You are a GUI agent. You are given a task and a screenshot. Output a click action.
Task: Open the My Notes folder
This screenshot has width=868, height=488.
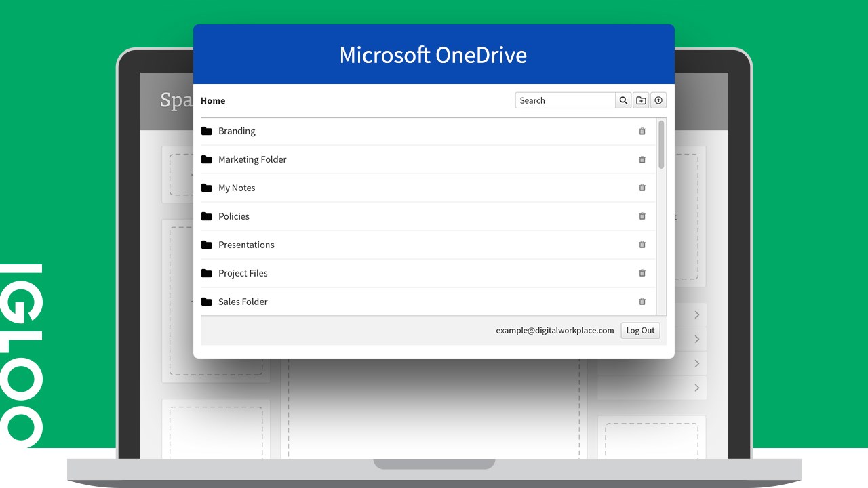237,188
